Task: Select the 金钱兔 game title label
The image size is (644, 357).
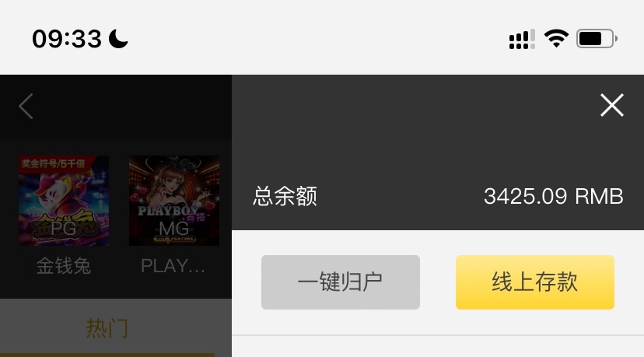Action: [x=64, y=266]
